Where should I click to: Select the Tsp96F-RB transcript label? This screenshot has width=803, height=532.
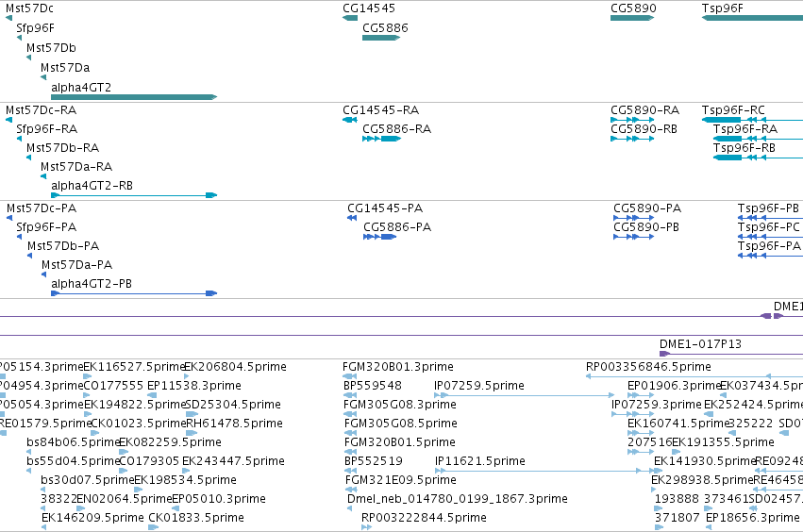[x=744, y=148]
